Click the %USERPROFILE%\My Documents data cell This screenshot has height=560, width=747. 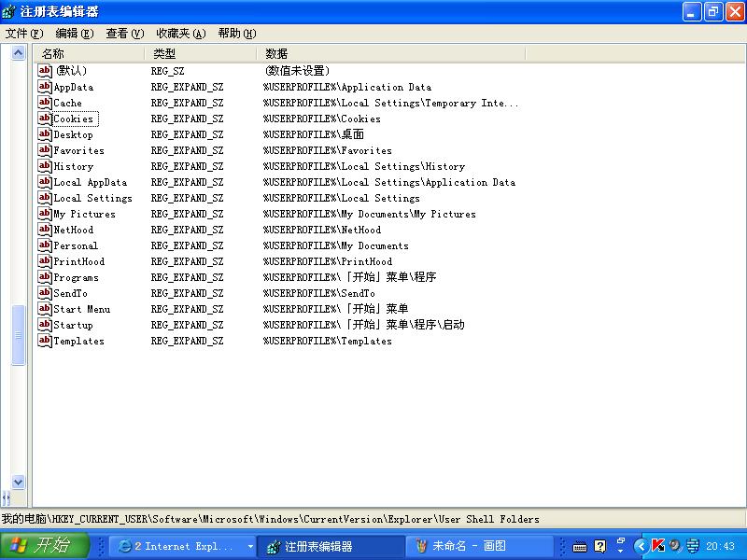tap(336, 245)
